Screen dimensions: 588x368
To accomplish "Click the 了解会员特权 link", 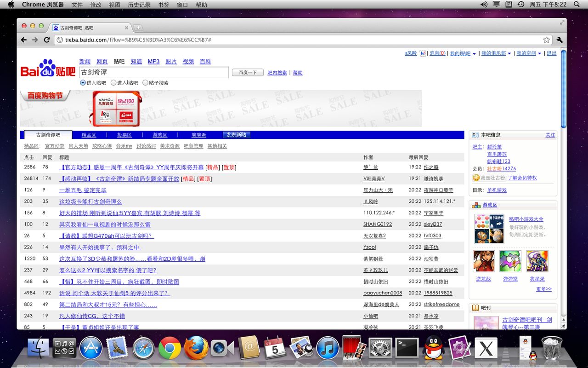I will [522, 178].
